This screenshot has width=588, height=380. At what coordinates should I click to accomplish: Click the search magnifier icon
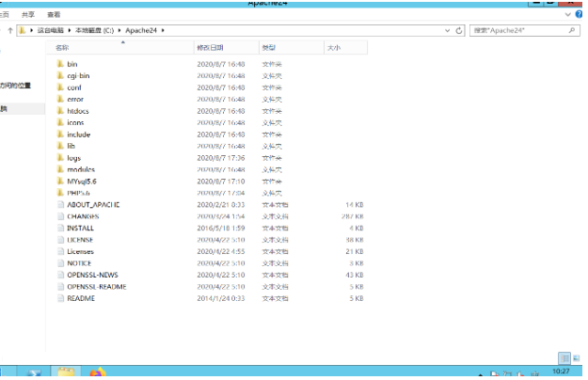(572, 30)
